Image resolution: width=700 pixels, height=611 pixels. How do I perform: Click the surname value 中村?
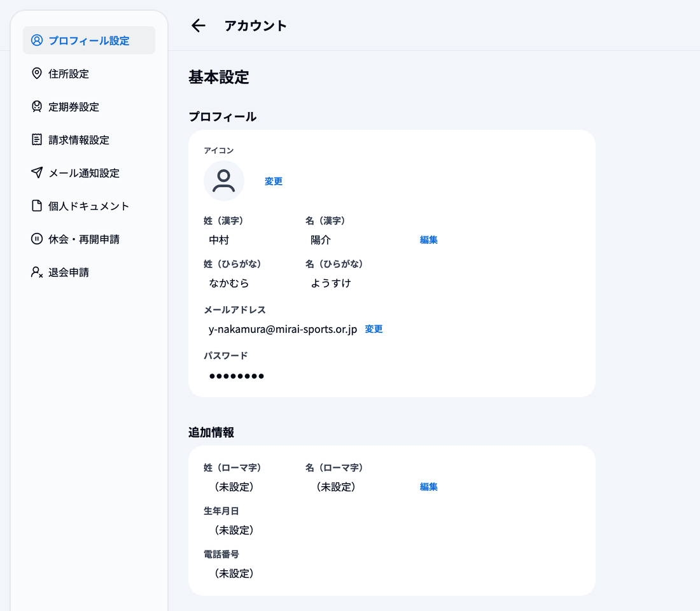point(219,240)
